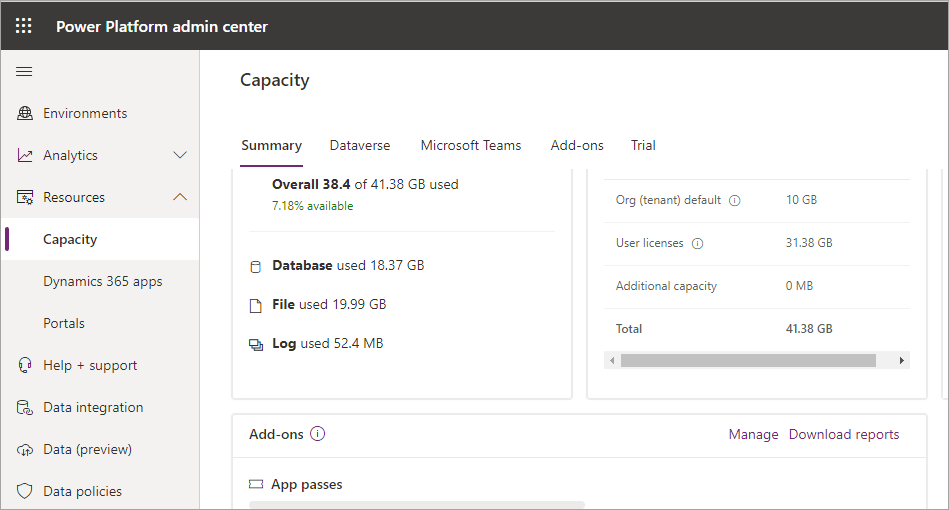Expand the Analytics section chevron
Viewport: 949px width, 510px height.
click(x=180, y=156)
